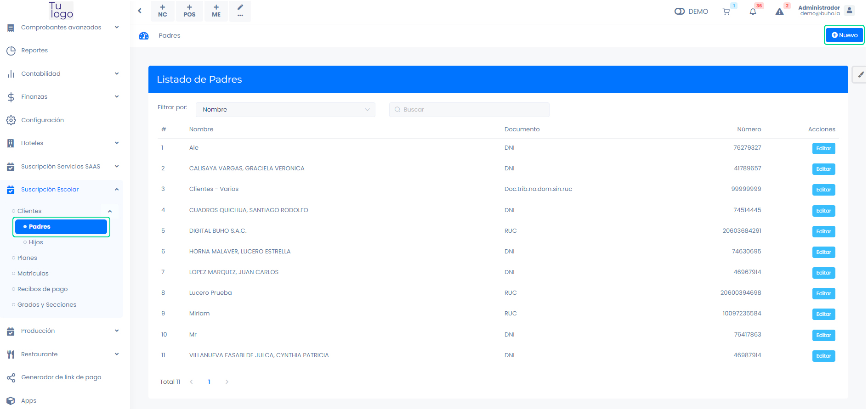This screenshot has height=410, width=868.
Task: Click the pencil edit shortcuts icon
Action: (240, 11)
